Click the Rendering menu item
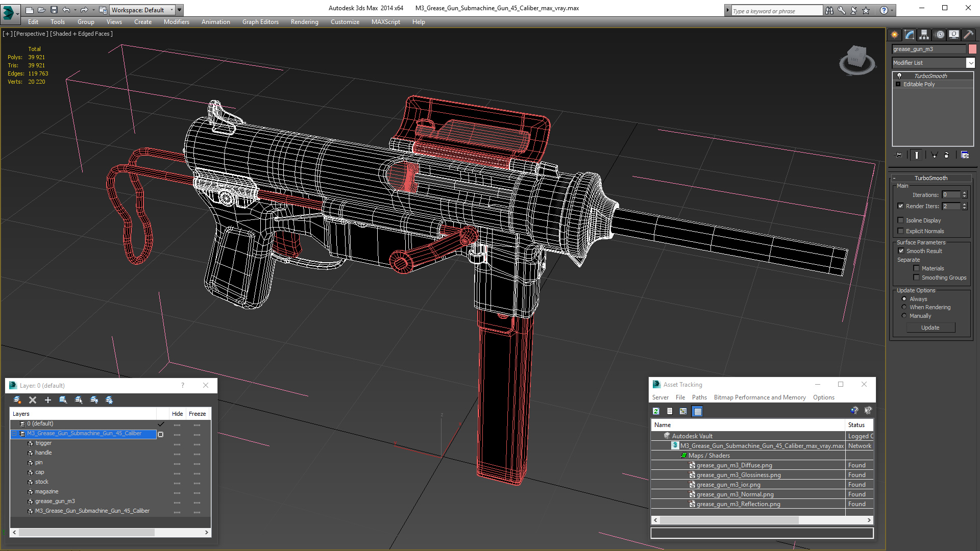Viewport: 980px width, 551px height. click(304, 21)
